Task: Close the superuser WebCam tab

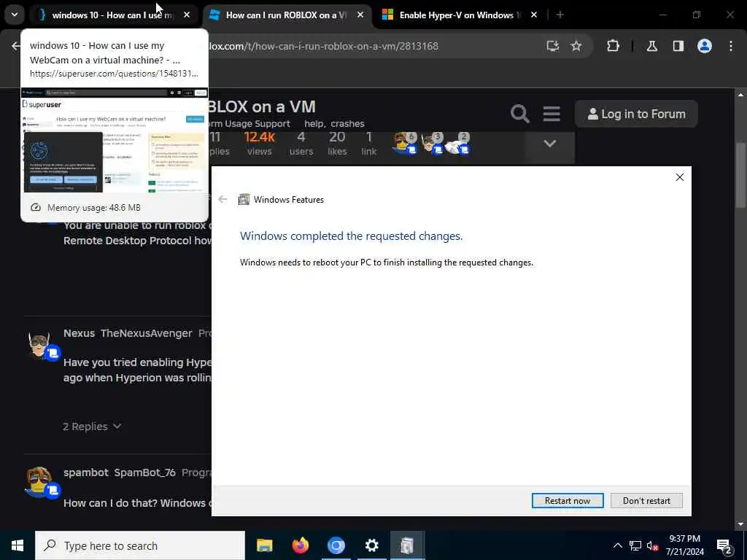Action: click(x=187, y=15)
